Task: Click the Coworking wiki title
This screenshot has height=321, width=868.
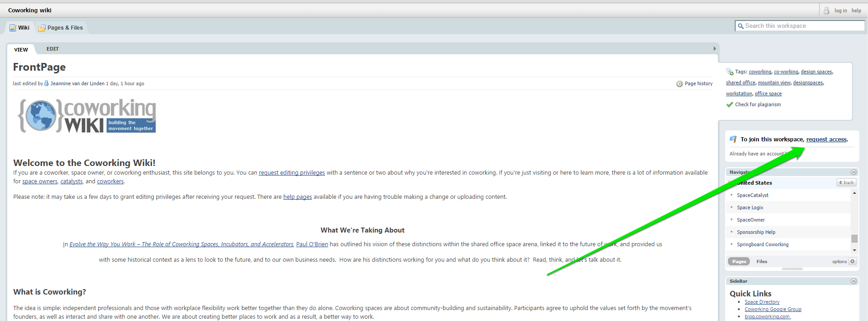Action: coord(30,10)
